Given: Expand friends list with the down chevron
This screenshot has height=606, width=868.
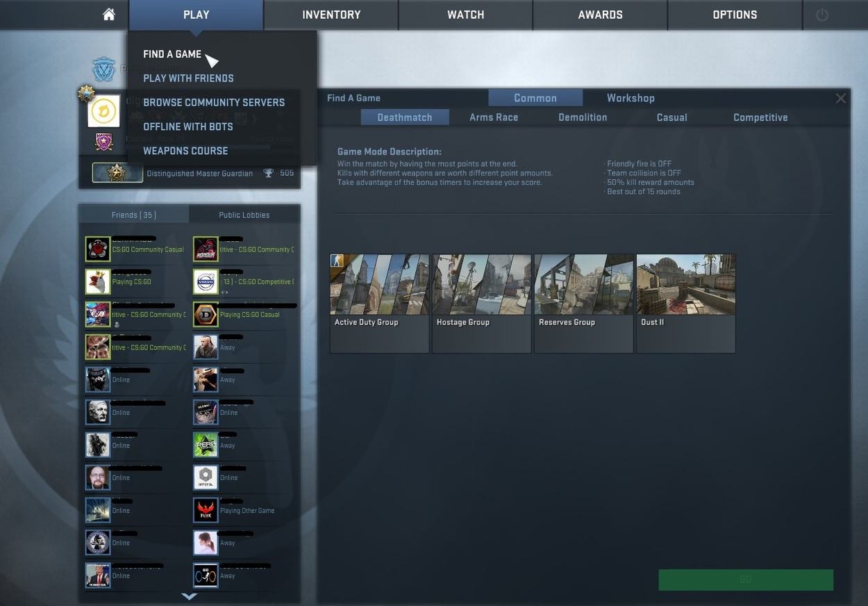Looking at the screenshot, I should (x=189, y=596).
